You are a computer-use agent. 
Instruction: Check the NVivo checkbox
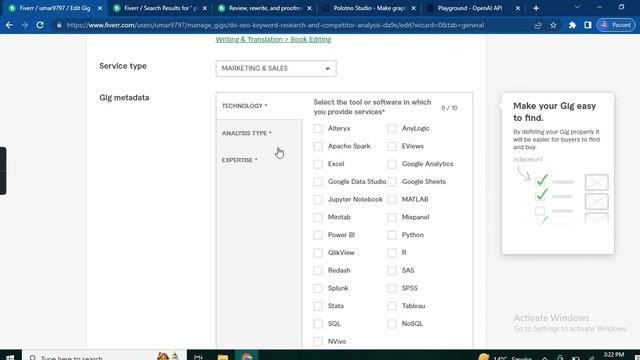tap(318, 342)
